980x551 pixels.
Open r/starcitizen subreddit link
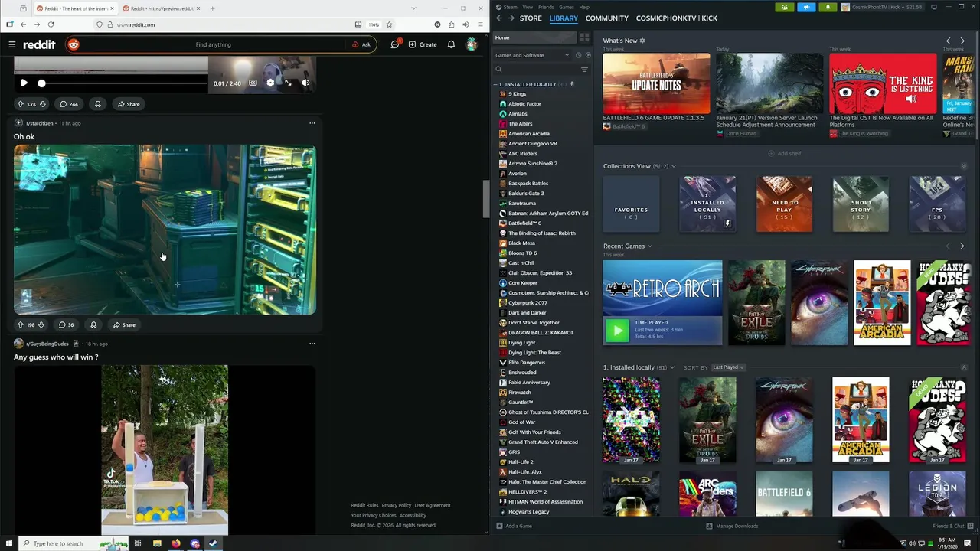pos(39,123)
